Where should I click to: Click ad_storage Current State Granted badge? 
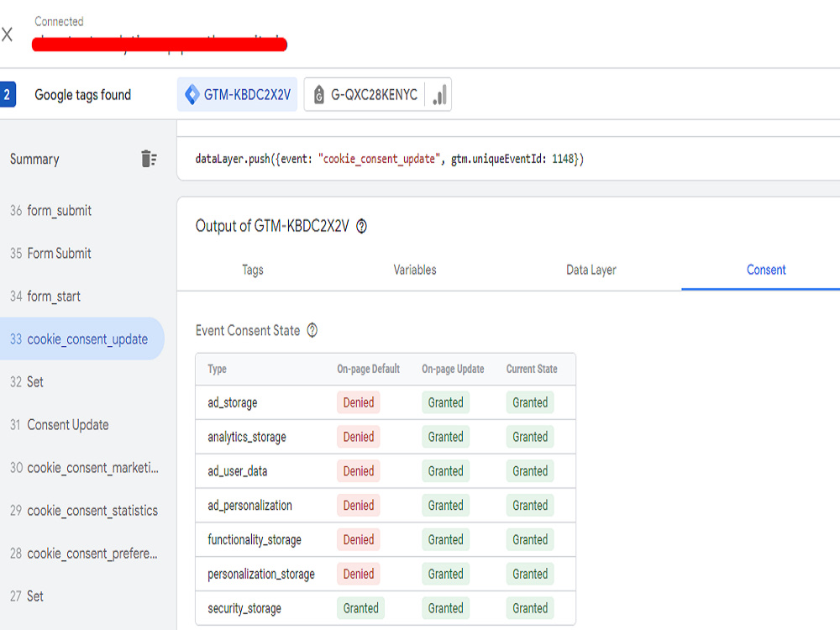(x=530, y=403)
